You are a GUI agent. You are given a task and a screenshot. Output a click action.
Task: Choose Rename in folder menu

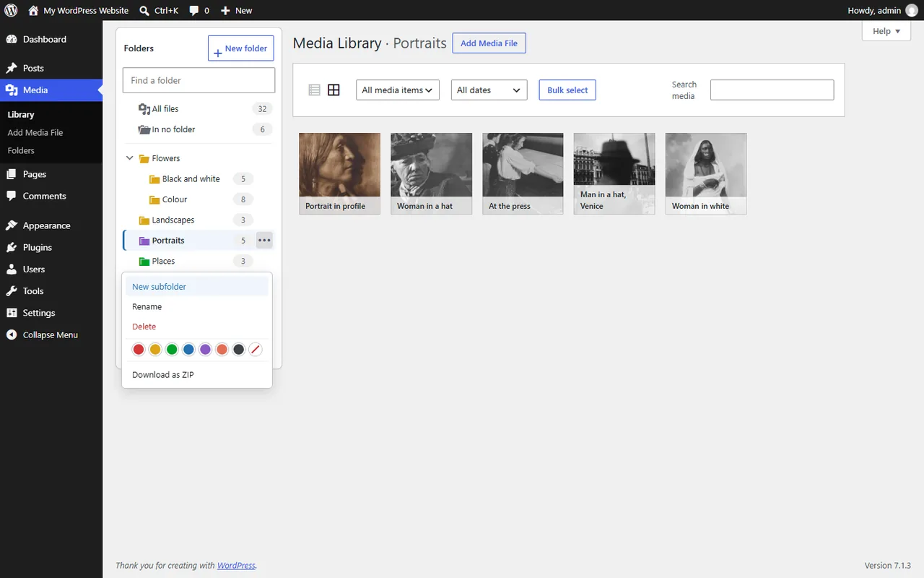197,307
